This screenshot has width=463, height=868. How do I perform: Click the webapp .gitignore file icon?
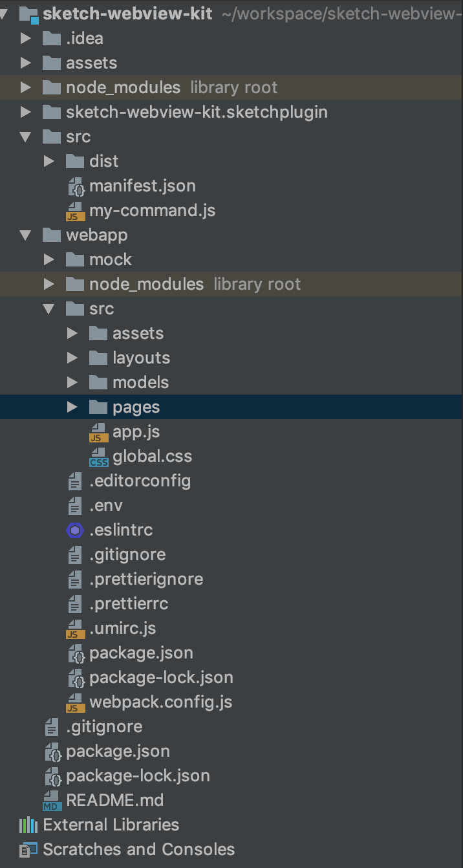[76, 554]
